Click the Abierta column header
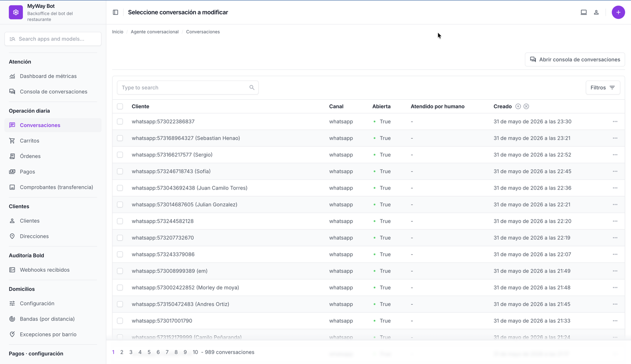 (381, 106)
